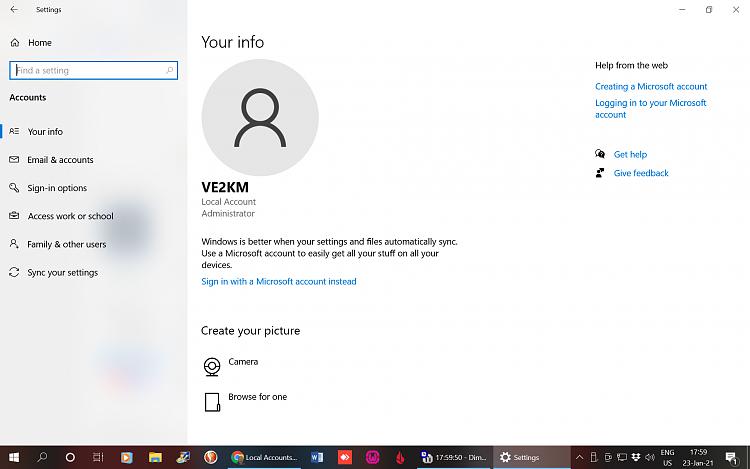Click the VE2KM account name
The width and height of the screenshot is (750, 469).
(x=225, y=187)
